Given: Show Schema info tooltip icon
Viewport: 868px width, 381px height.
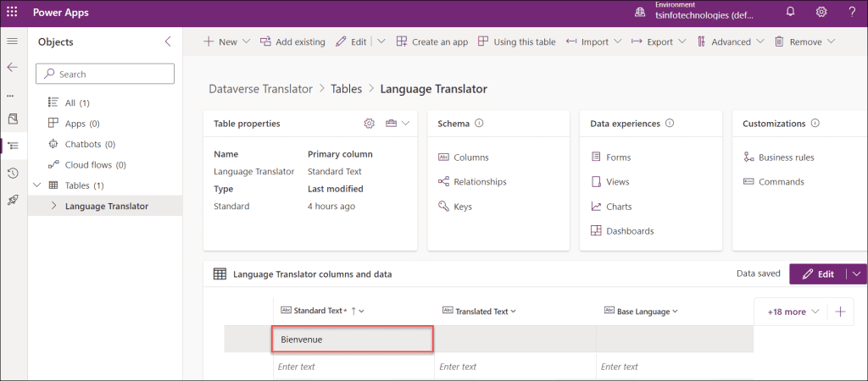Looking at the screenshot, I should 480,124.
